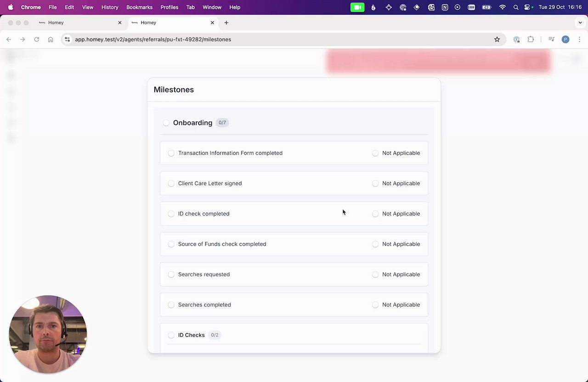Click the green camera recording icon
588x382 pixels.
pyautogui.click(x=357, y=7)
